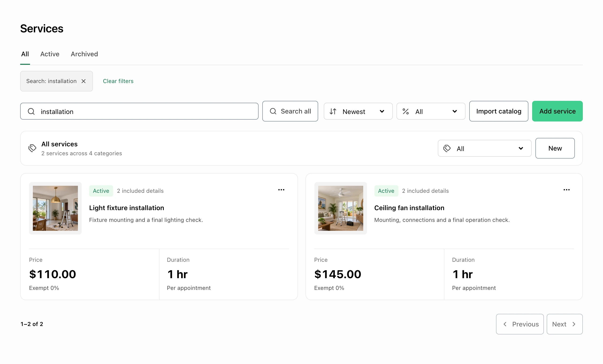Click 'Mounting, connections and a final operation check.'
Screen dimensions: 603x364
pos(442,220)
